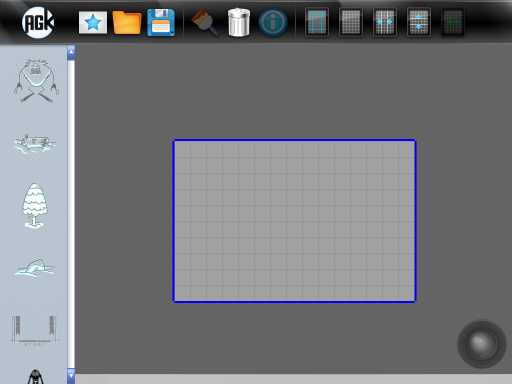The image size is (512, 384).
Task: Create new project with star icon
Action: 93,23
